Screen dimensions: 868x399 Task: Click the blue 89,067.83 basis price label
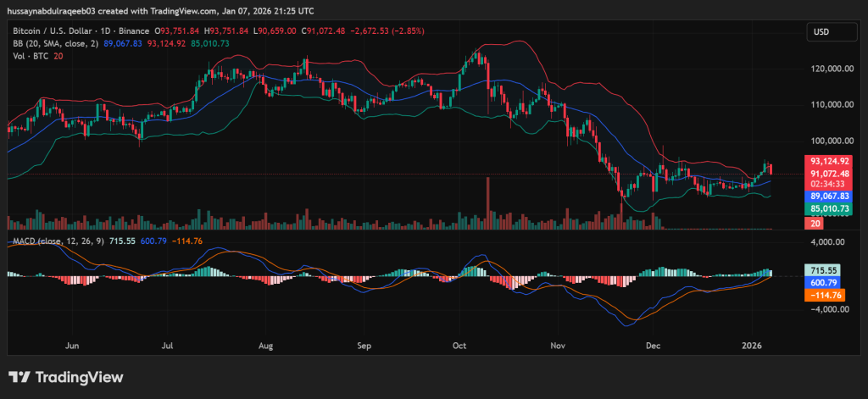[829, 196]
